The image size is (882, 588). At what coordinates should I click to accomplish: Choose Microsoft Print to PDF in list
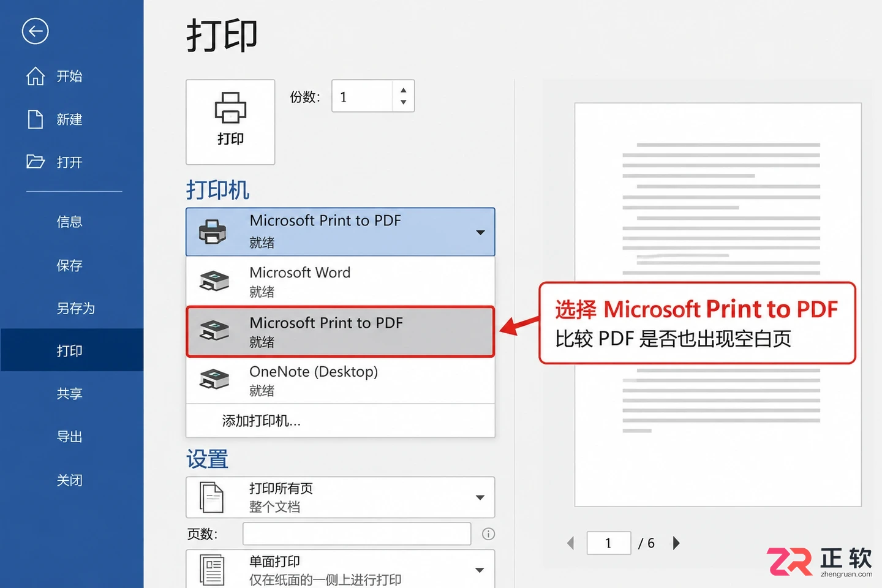(x=340, y=331)
